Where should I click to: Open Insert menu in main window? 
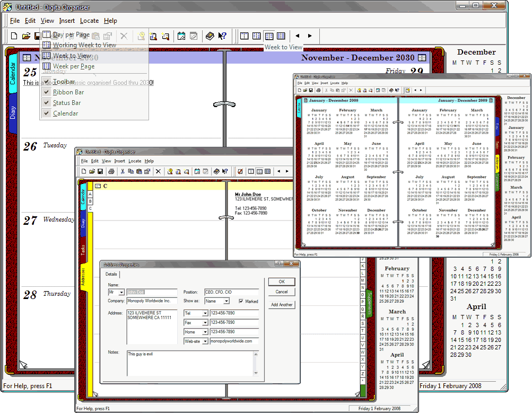67,21
